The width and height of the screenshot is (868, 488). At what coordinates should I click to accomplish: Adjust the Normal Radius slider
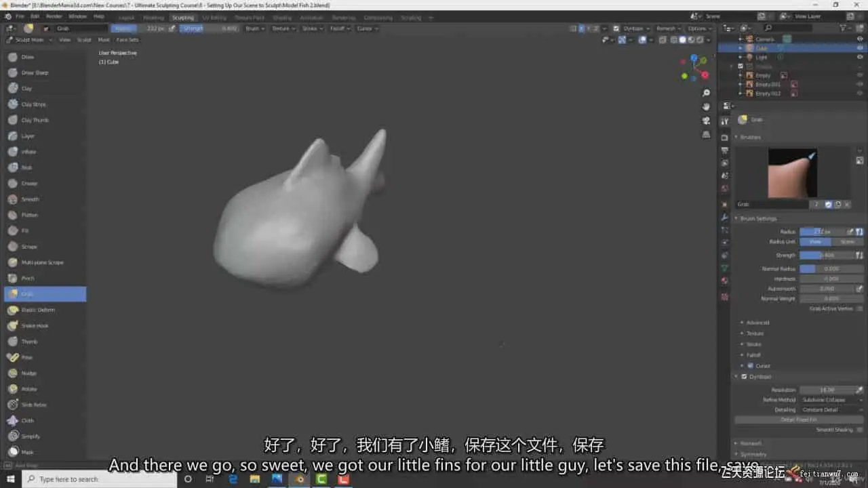pos(831,269)
